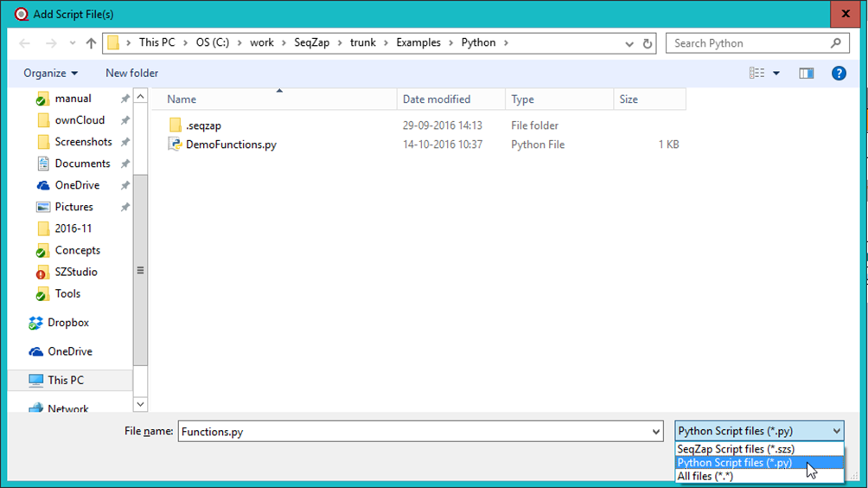
Task: Click Examples breadcrumb segment
Action: click(418, 42)
